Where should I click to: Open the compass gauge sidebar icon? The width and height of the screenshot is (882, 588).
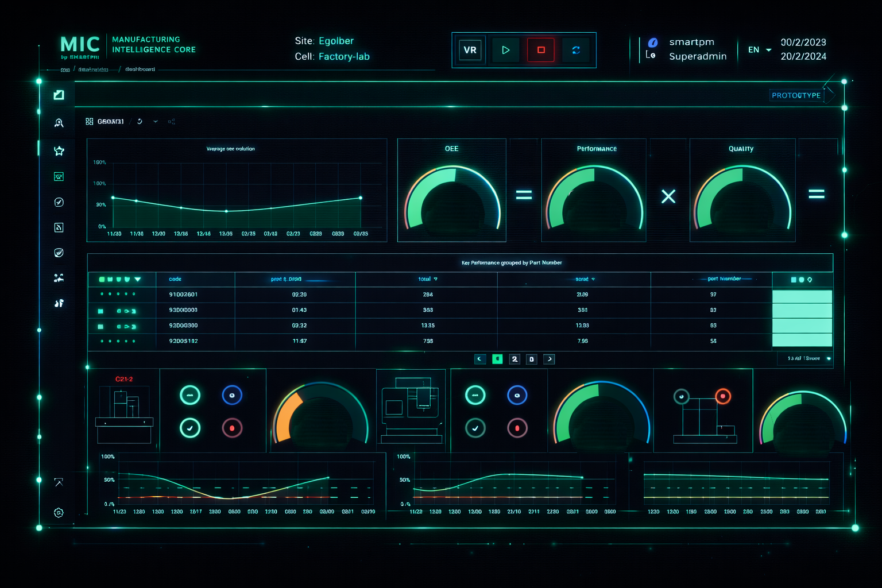[x=59, y=202]
